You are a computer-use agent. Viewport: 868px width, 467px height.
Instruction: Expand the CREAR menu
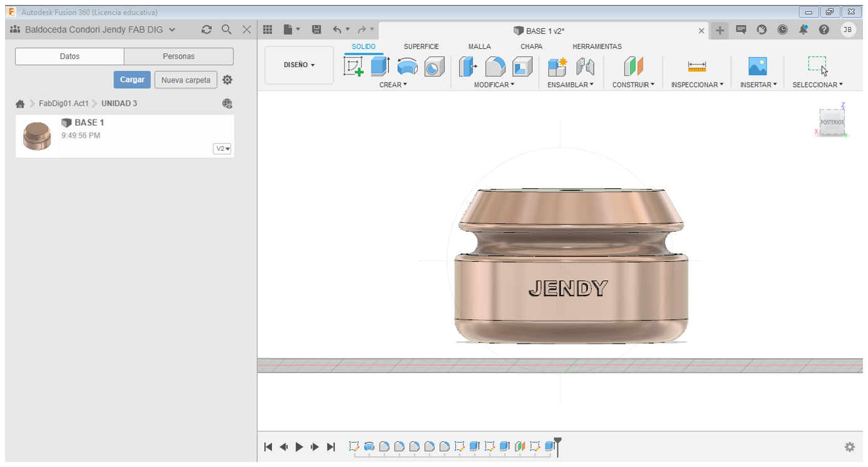393,85
